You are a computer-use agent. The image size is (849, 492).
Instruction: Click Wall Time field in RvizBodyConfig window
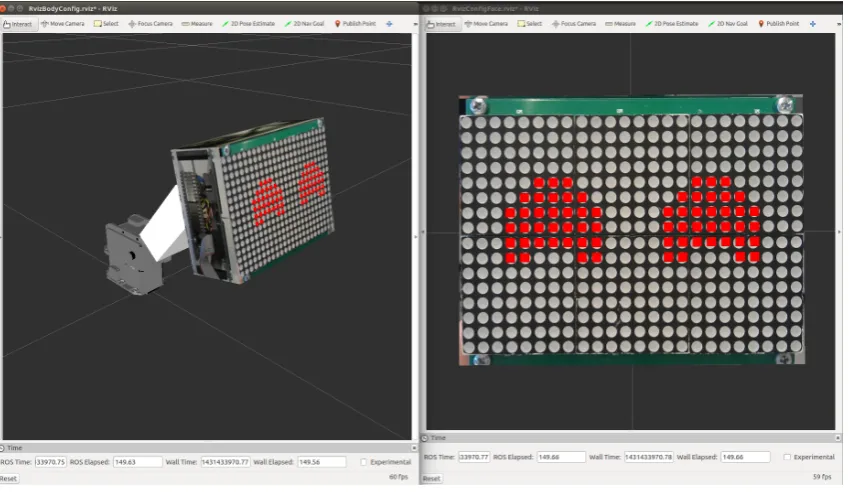tap(225, 462)
